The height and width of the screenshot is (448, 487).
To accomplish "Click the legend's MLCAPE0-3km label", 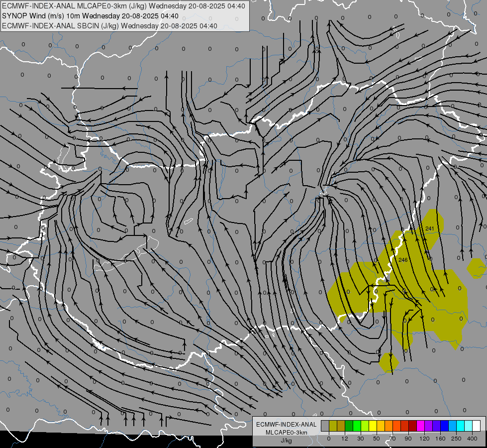I will [287, 433].
